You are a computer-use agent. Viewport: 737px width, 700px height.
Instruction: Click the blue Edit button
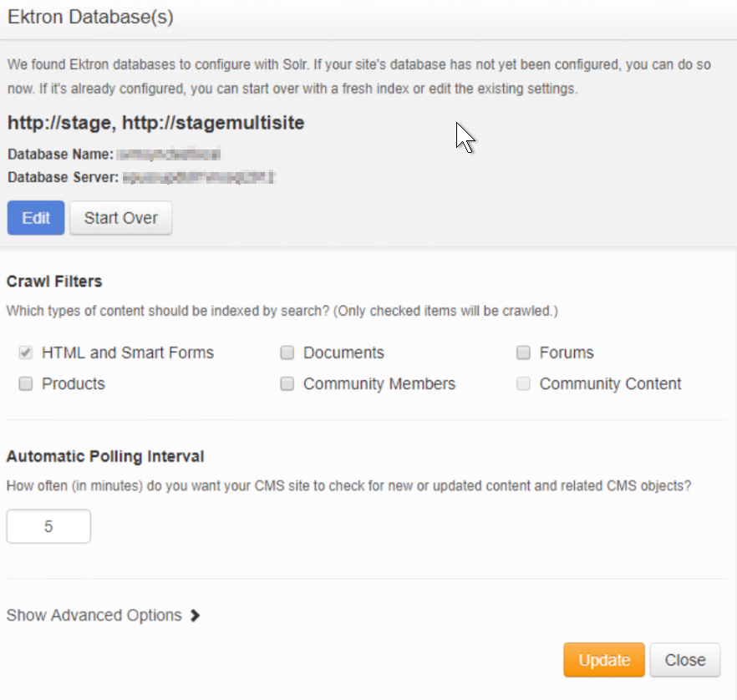(x=36, y=218)
